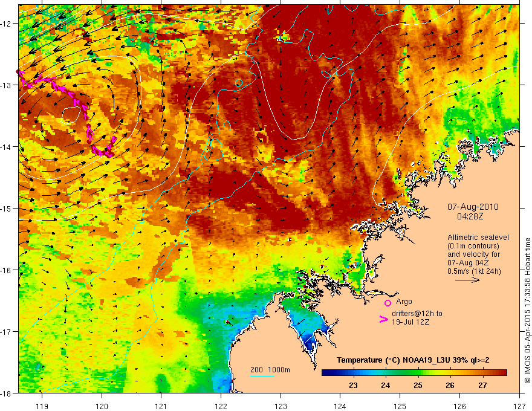Click the longitude label 121
This screenshot has height=411, width=532.
[161, 406]
